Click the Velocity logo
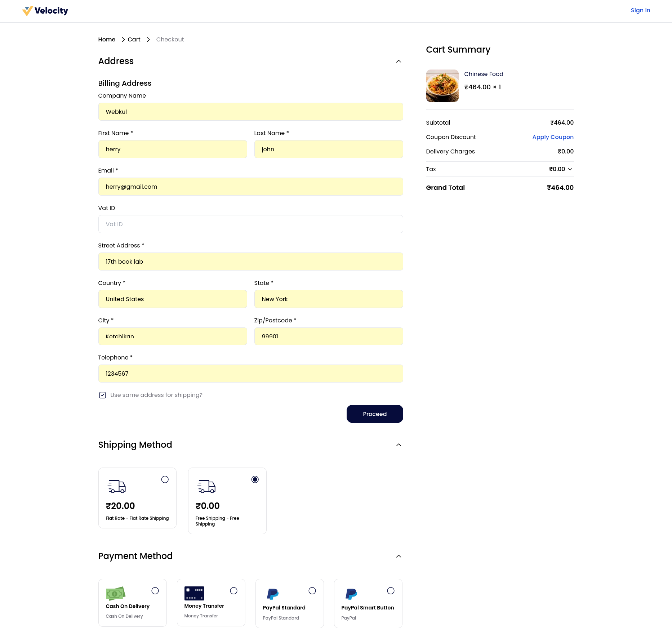The height and width of the screenshot is (639, 672). tap(45, 11)
